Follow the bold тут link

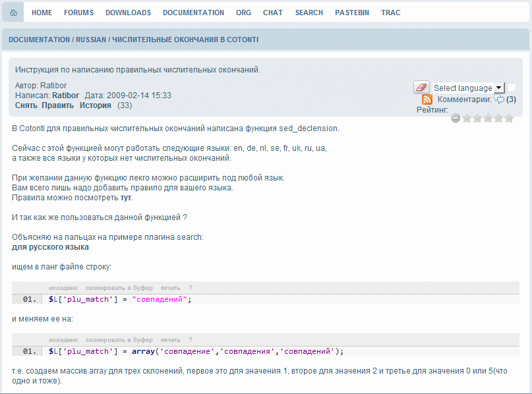[125, 198]
